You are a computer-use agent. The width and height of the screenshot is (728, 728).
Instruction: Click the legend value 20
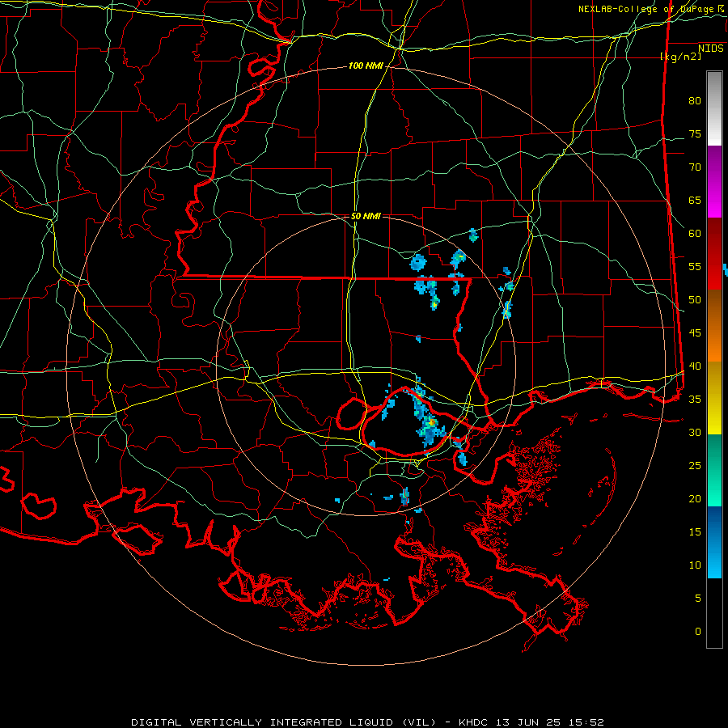click(695, 499)
